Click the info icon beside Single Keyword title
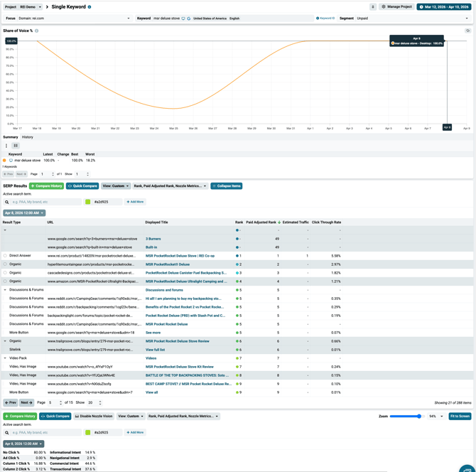 click(90, 7)
